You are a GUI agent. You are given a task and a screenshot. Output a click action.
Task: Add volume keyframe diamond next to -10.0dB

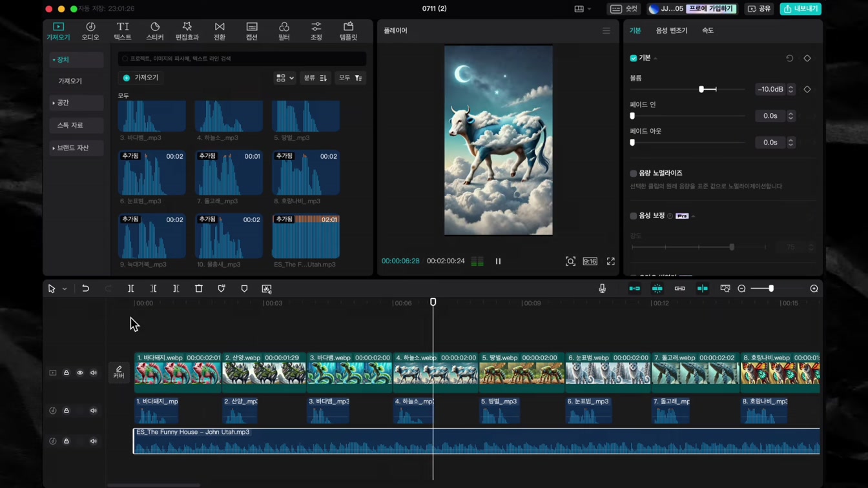pyautogui.click(x=807, y=89)
